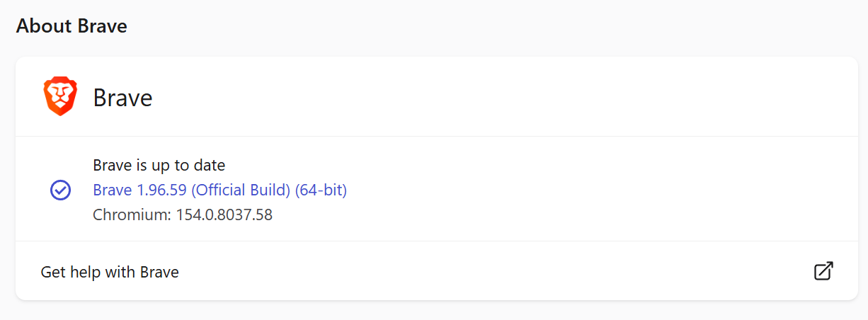Click the word Chromium in the version details
868x320 pixels.
[132, 214]
